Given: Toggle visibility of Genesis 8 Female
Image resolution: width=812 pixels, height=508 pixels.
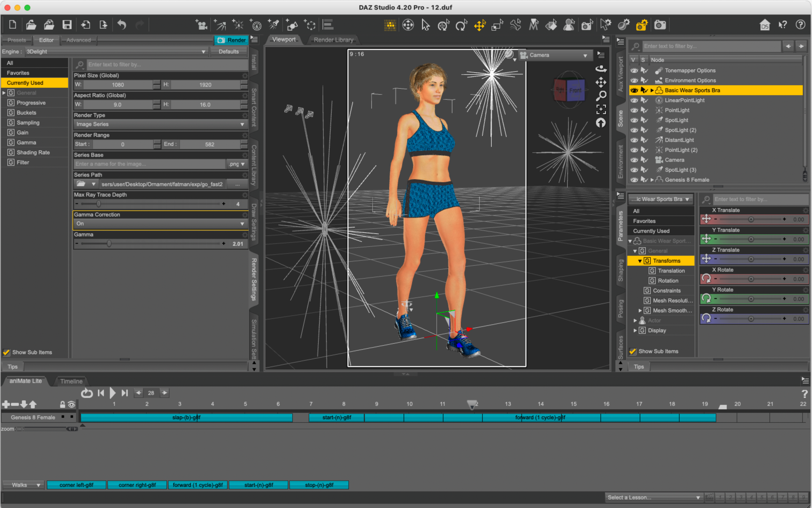Looking at the screenshot, I should [634, 180].
